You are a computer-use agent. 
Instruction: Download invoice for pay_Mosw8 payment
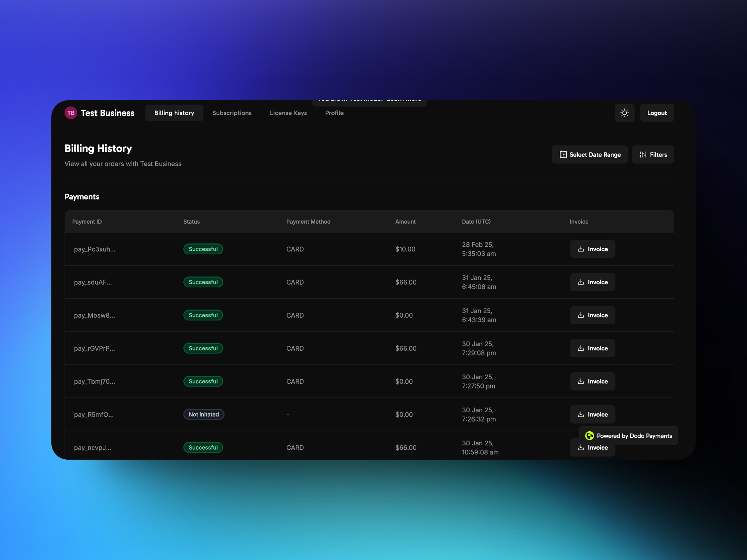(593, 315)
